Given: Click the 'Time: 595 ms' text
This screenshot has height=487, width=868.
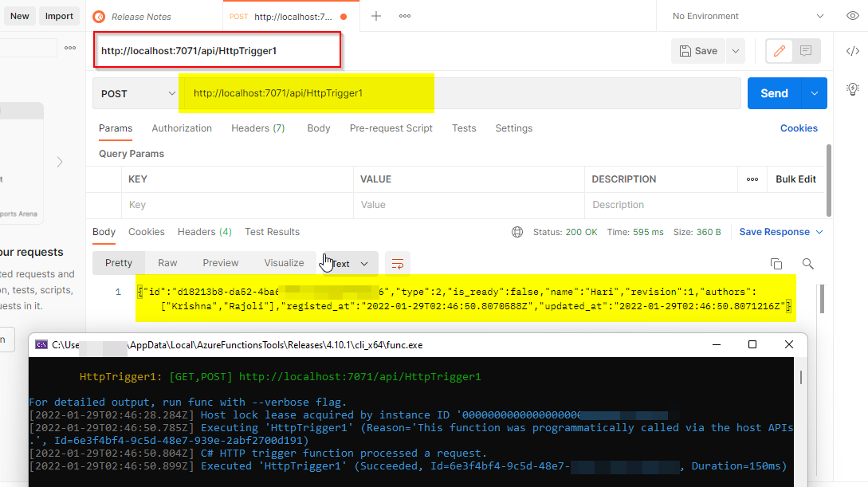Looking at the screenshot, I should tap(635, 232).
